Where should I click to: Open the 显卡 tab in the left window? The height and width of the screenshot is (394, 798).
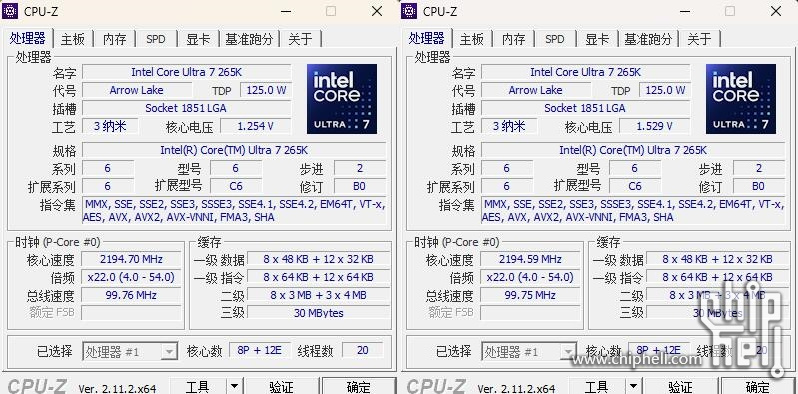198,39
